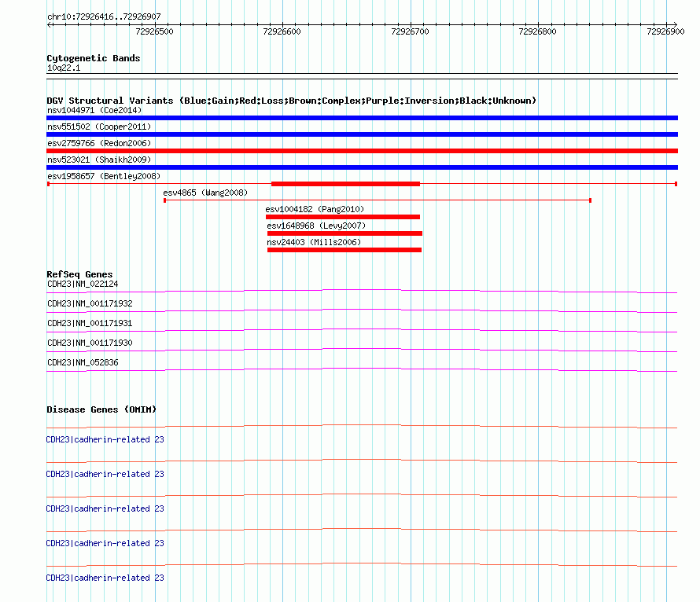Open variant label esv1004182 (Pang2010)
The image size is (700, 602).
click(315, 209)
